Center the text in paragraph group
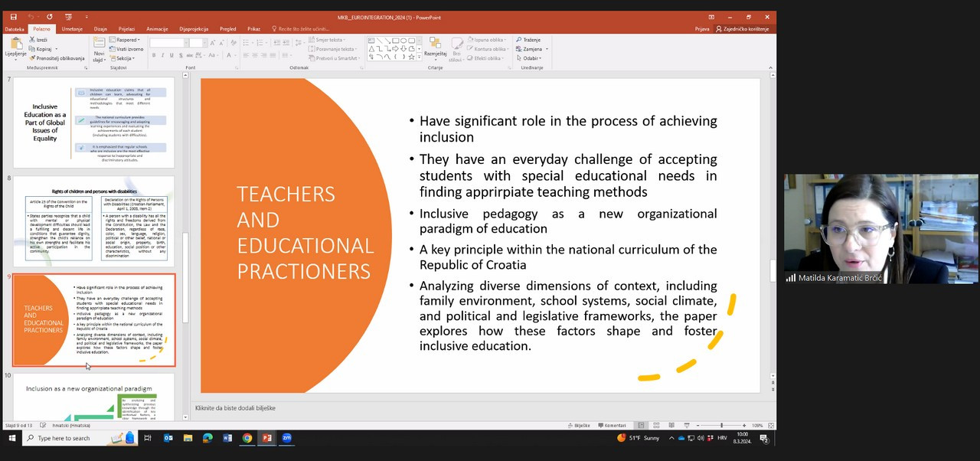Screen dimensions: 980x461 (255, 55)
